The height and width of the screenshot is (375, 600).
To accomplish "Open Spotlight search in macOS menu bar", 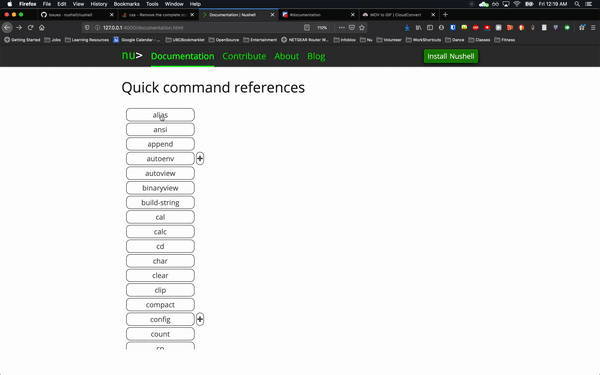I will (577, 4).
